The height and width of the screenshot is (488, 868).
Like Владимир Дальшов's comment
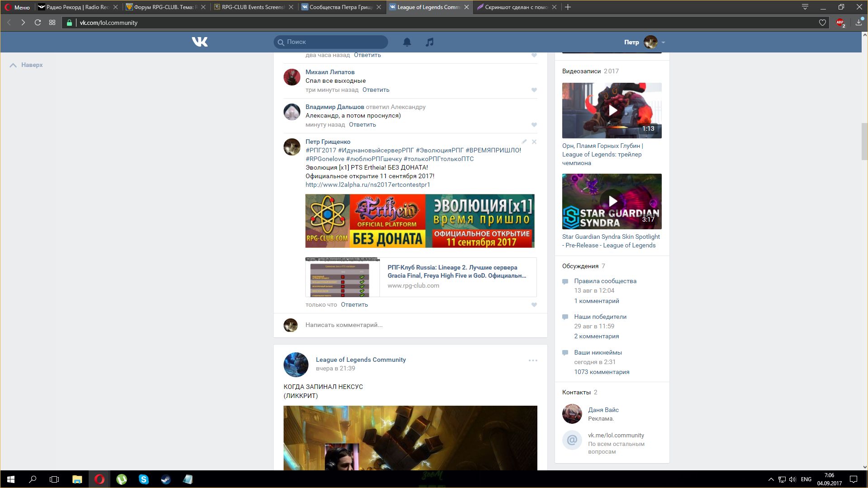click(x=534, y=125)
